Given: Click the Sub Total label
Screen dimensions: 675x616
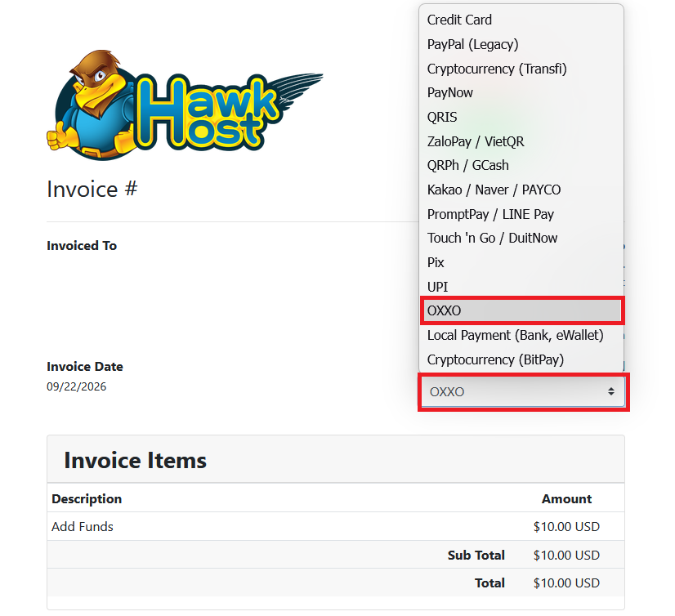Looking at the screenshot, I should tap(476, 556).
